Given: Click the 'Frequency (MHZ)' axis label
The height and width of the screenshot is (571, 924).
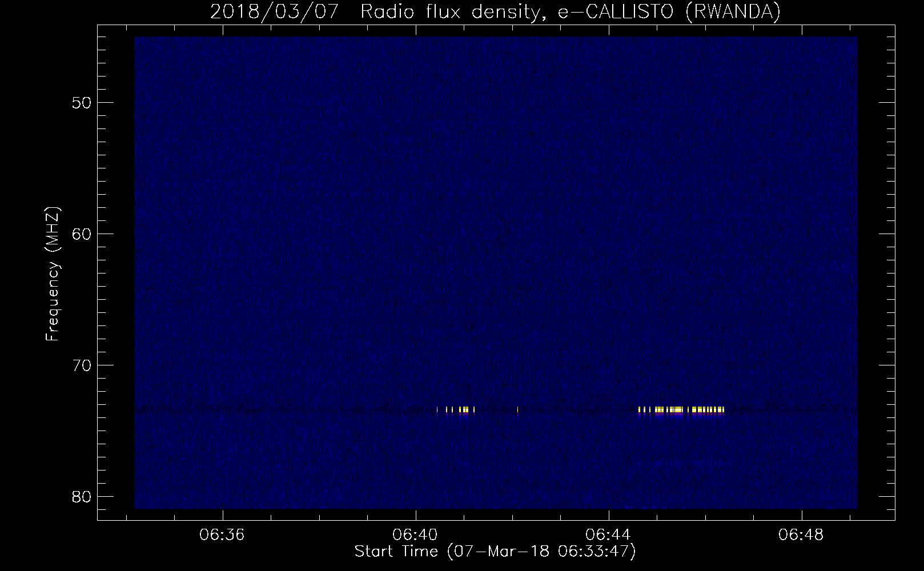Looking at the screenshot, I should [x=53, y=274].
